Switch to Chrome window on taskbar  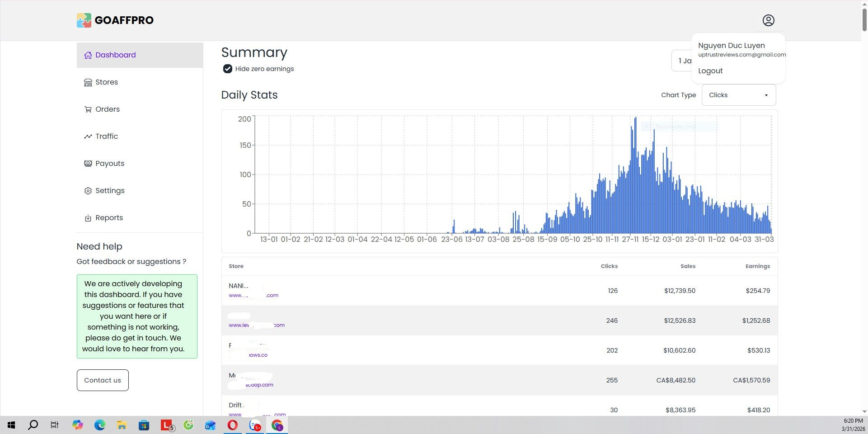point(277,425)
